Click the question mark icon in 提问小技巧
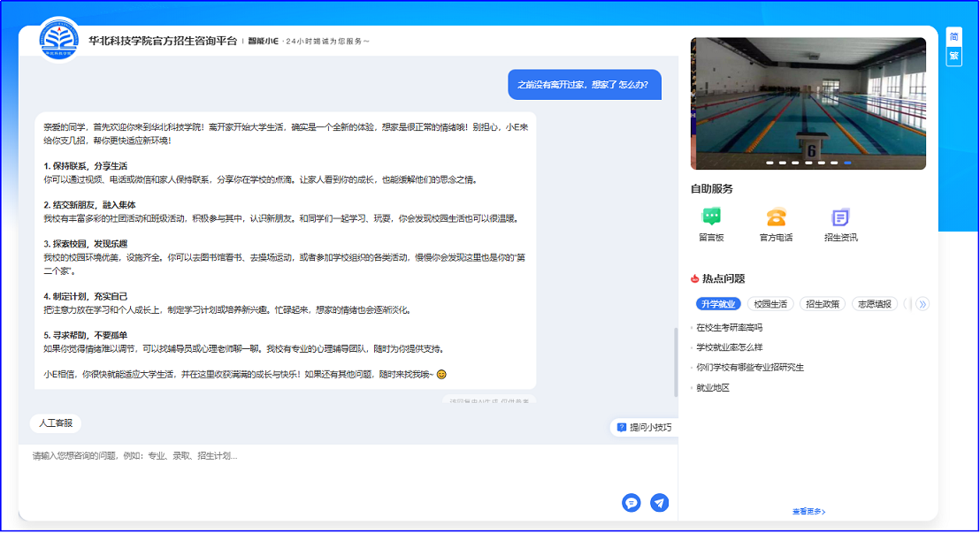The height and width of the screenshot is (533, 980). [x=622, y=427]
